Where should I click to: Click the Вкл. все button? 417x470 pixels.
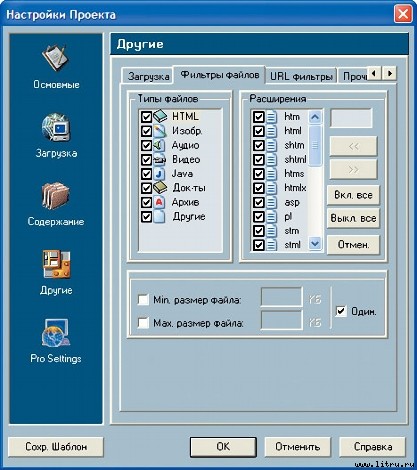(x=353, y=195)
